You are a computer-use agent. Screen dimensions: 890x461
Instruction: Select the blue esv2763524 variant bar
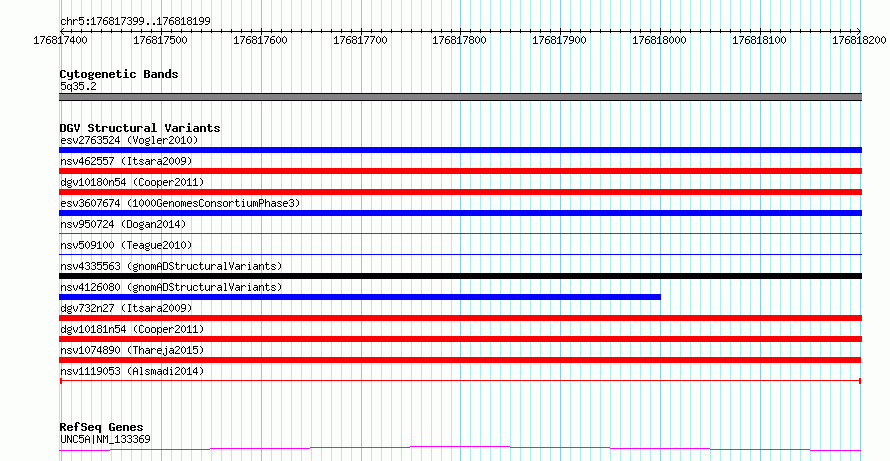click(460, 150)
